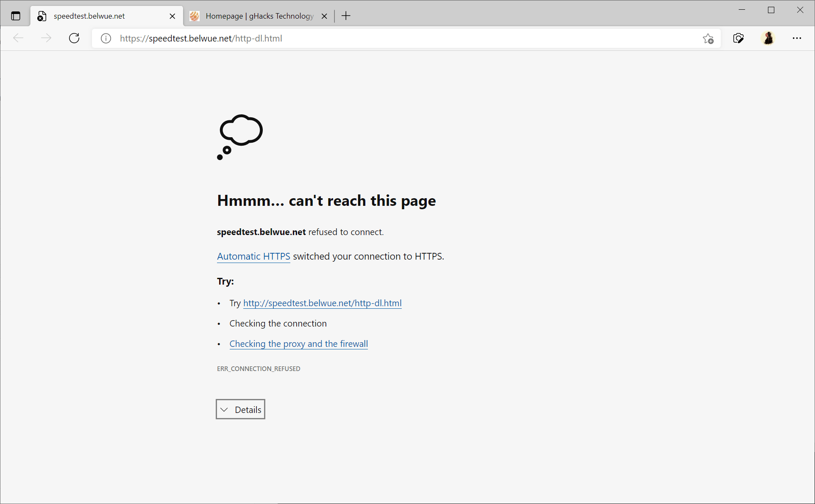Click the Checking the proxy and firewall link
Image resolution: width=815 pixels, height=504 pixels.
(x=299, y=343)
